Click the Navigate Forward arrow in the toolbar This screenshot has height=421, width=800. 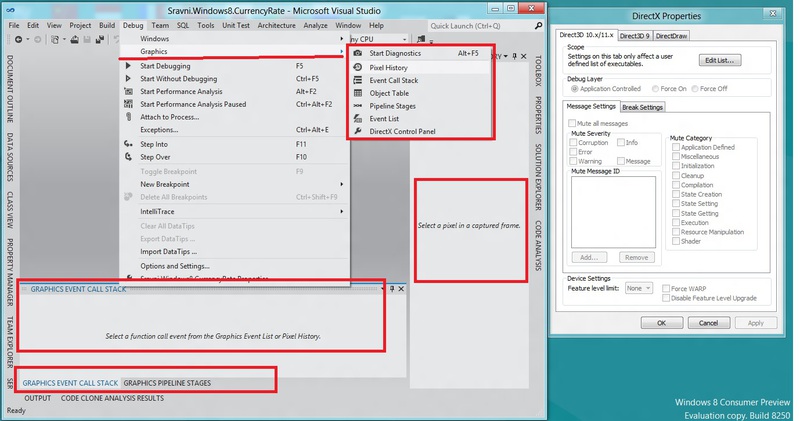[x=37, y=39]
